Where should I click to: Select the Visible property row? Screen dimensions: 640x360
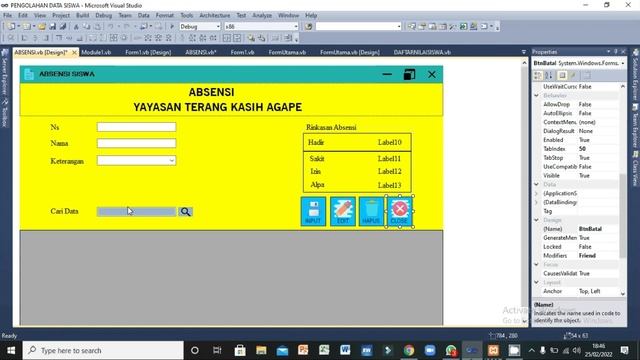coord(580,176)
